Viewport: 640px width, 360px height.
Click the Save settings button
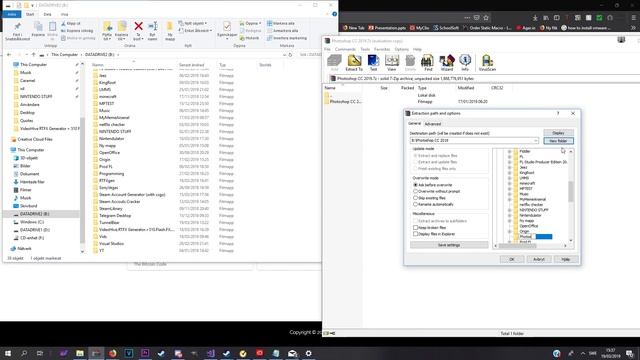pyautogui.click(x=449, y=245)
